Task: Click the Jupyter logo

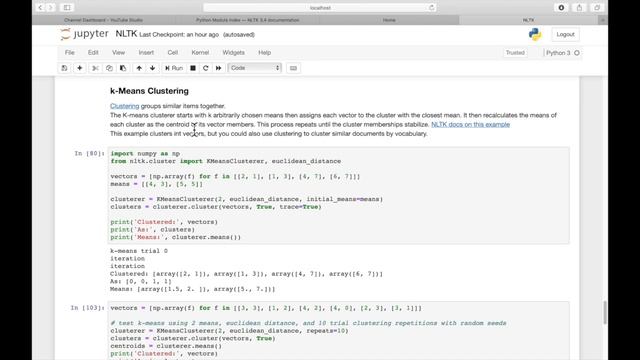Action: (x=84, y=34)
